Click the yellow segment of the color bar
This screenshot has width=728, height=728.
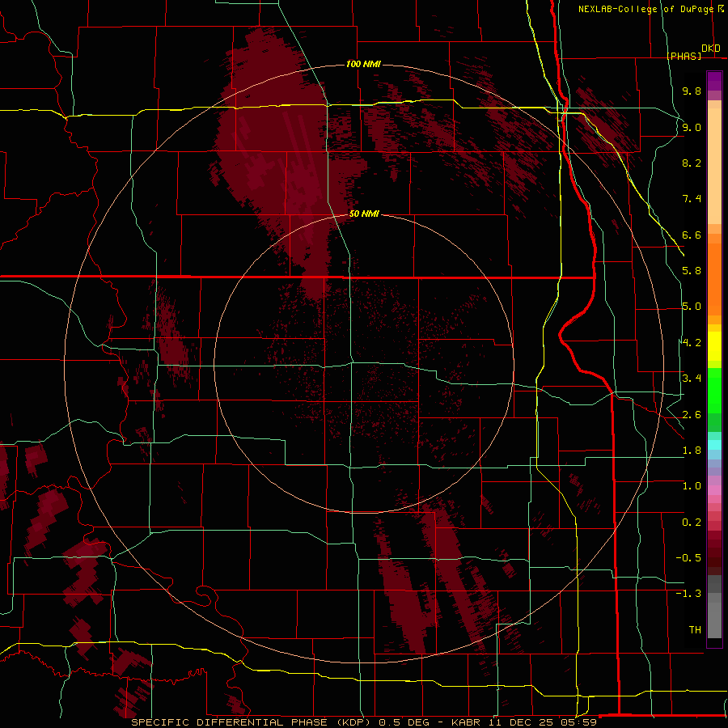[x=714, y=346]
